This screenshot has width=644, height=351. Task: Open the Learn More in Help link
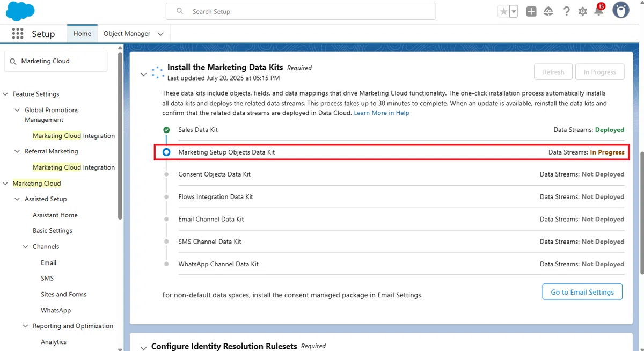(382, 113)
